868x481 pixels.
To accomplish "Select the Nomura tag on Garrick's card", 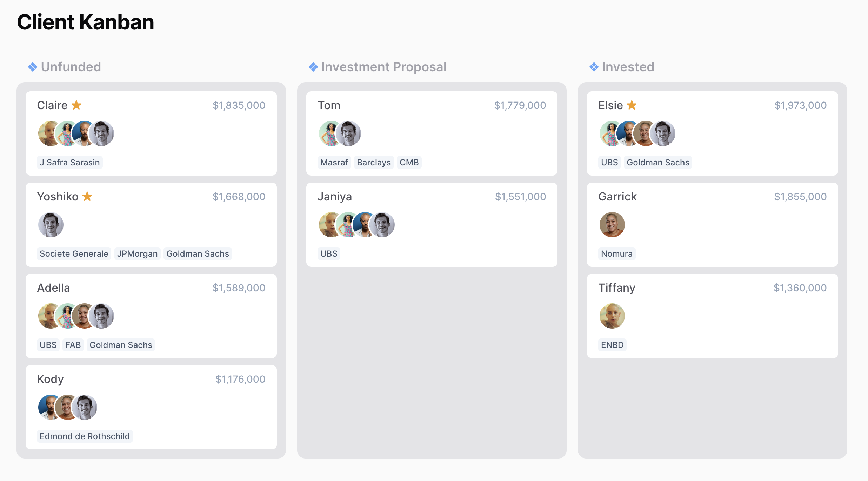I will 616,254.
